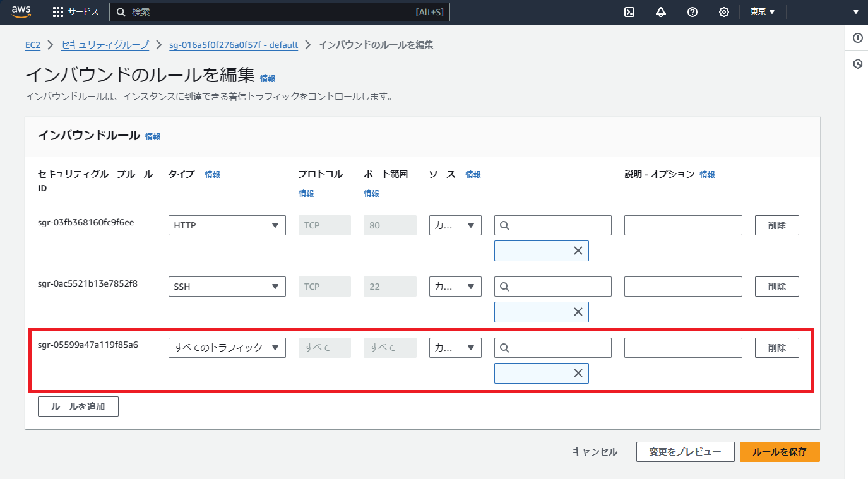The height and width of the screenshot is (479, 868).
Task: Open the settings gear icon
Action: point(724,12)
